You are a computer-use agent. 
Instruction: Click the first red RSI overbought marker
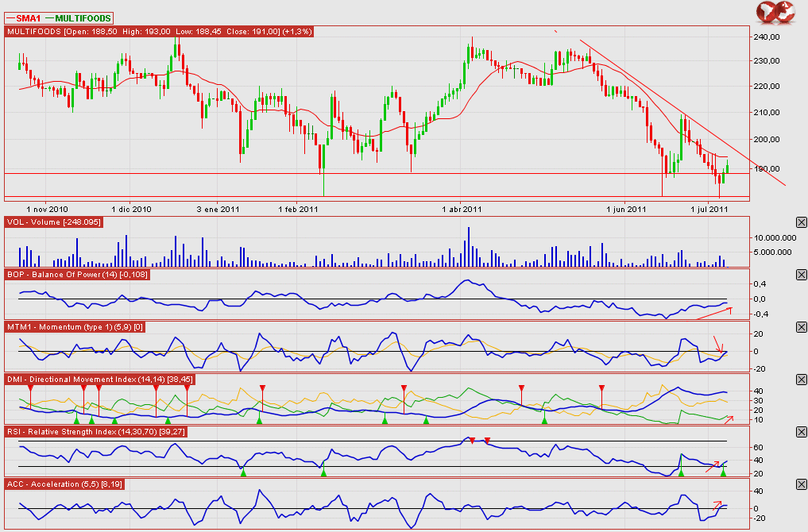[472, 440]
